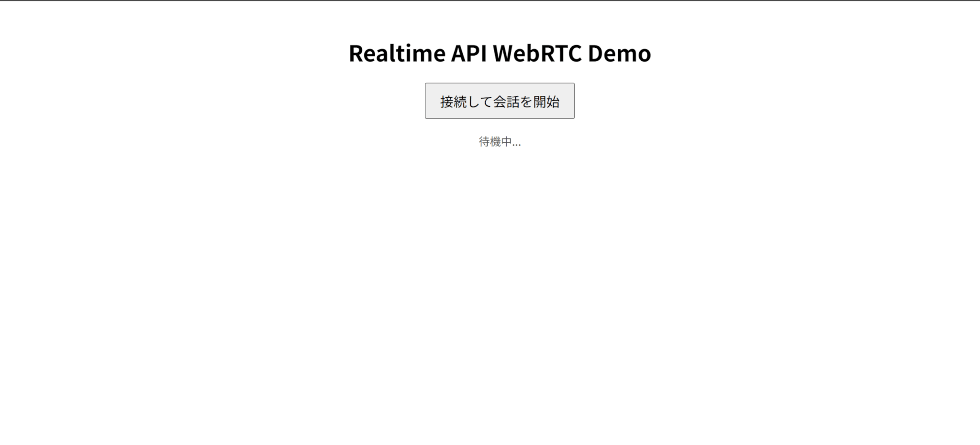The image size is (980, 445).
Task: Select the Realtime API WebRTC Demo heading
Action: click(500, 53)
